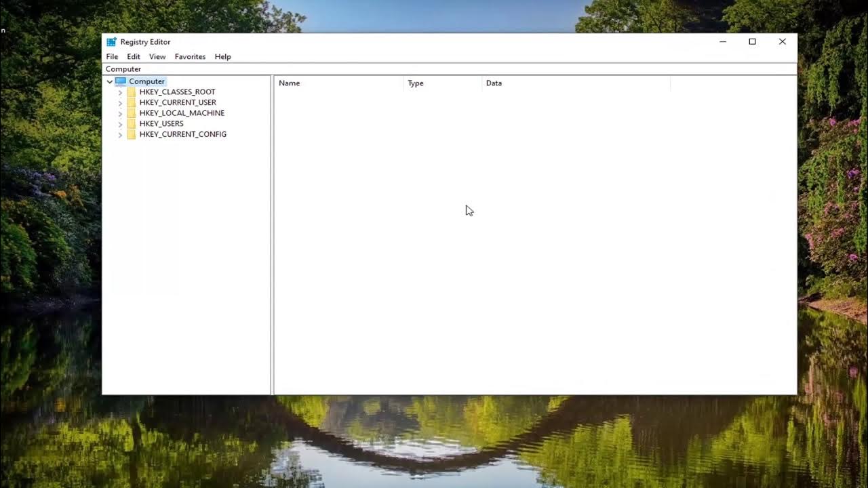The image size is (868, 488).
Task: Collapse the Computer root node
Action: click(x=110, y=81)
